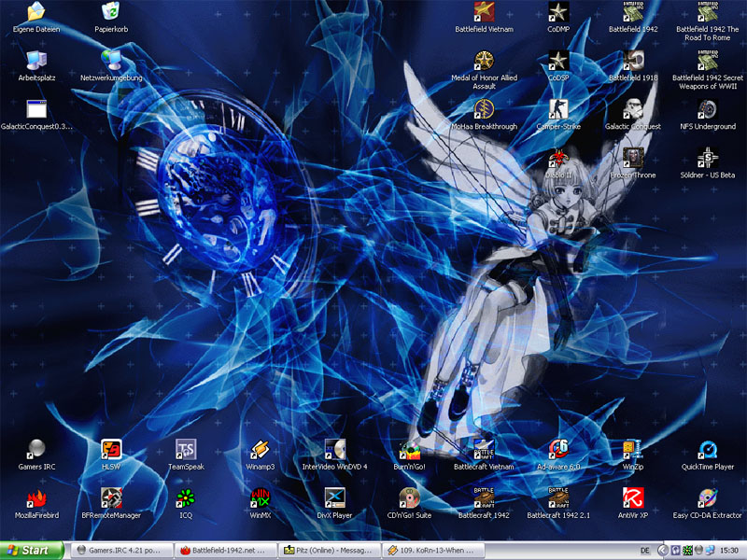
Task: Click the DE language indicator in taskbar
Action: point(645,551)
